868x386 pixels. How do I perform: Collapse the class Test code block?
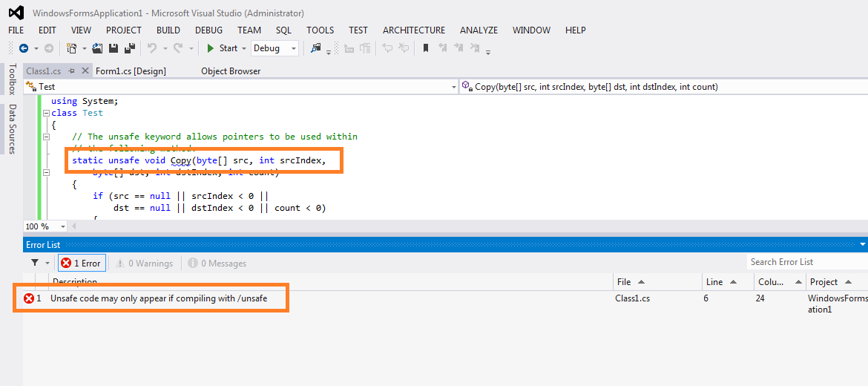tap(45, 114)
